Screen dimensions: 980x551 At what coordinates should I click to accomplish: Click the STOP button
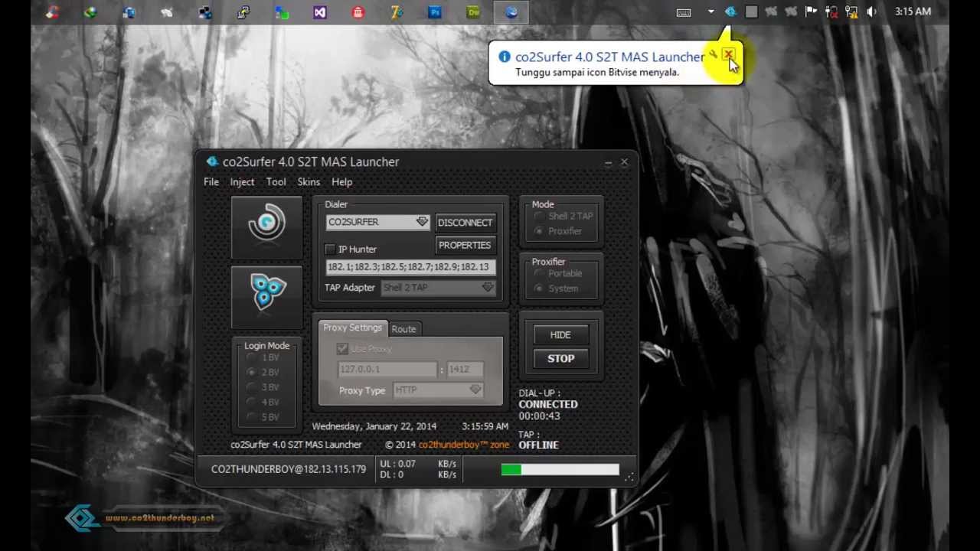pos(560,358)
